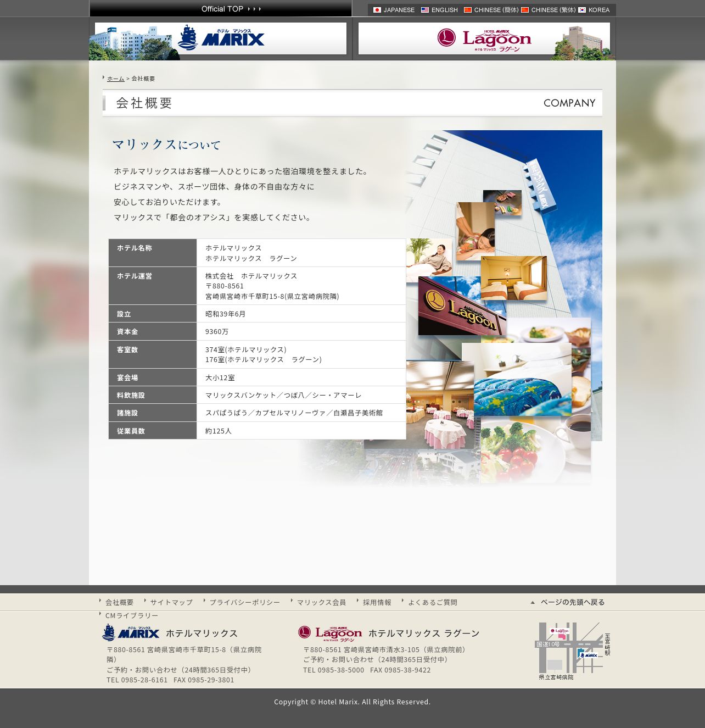
Task: Click the footer Lagoon logo
Action: 330,633
